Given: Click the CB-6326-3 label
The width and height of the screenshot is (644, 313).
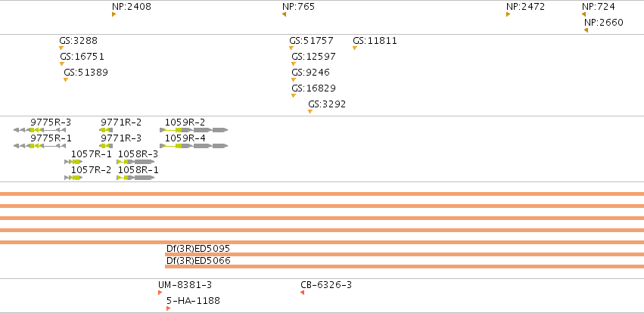Looking at the screenshot, I should tap(326, 285).
